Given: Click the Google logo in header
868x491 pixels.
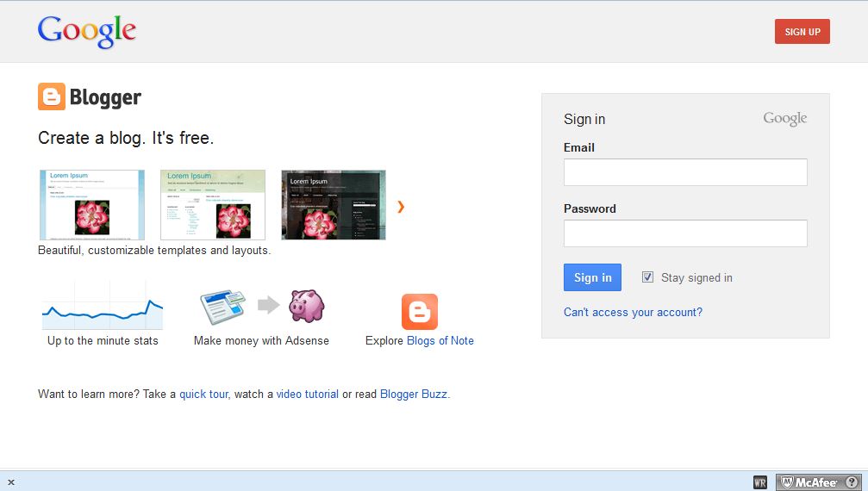Looking at the screenshot, I should point(87,32).
